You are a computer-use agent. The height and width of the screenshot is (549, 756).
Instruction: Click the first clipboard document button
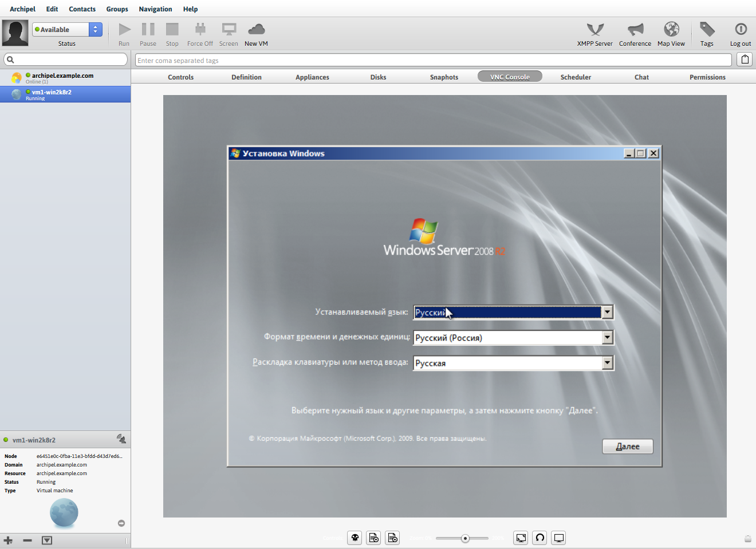point(373,538)
